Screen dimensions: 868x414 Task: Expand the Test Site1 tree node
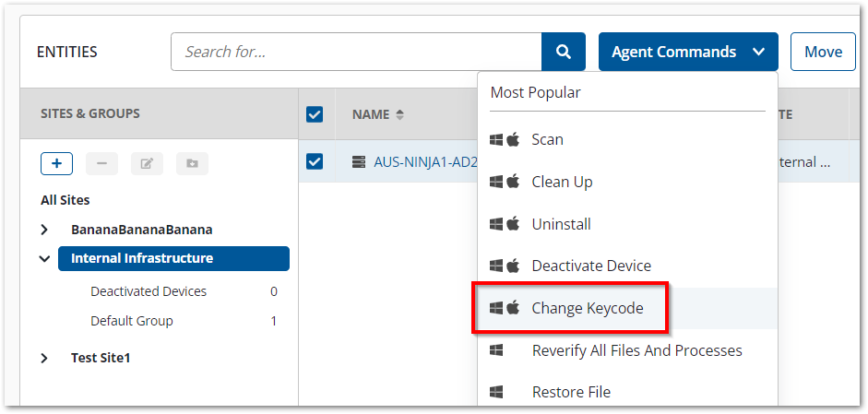pyautogui.click(x=44, y=358)
